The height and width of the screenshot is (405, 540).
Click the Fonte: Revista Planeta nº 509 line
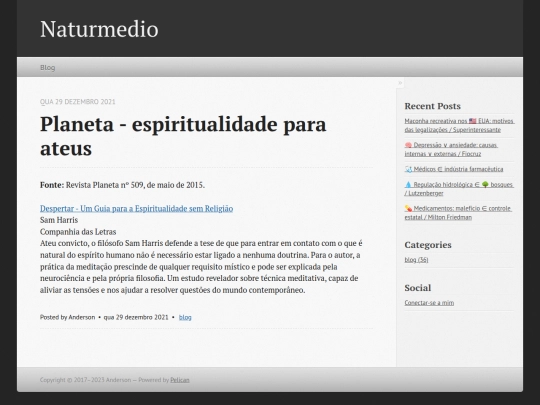[x=122, y=185]
